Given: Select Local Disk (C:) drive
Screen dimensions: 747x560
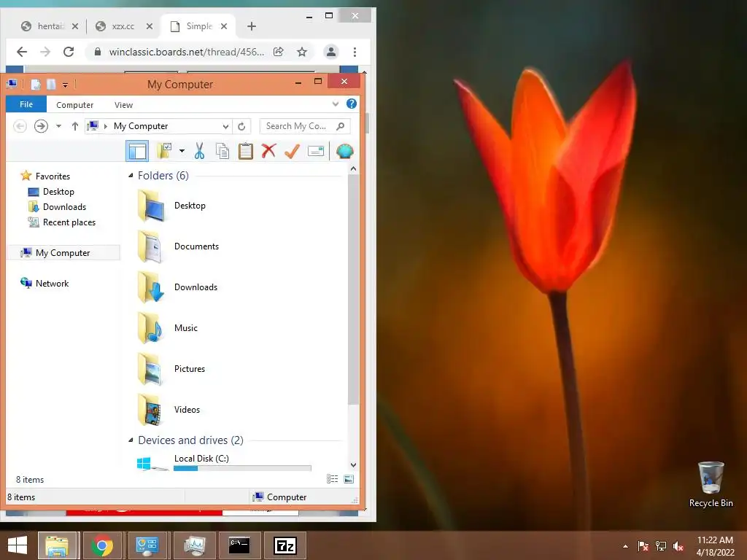Looking at the screenshot, I should [223, 462].
